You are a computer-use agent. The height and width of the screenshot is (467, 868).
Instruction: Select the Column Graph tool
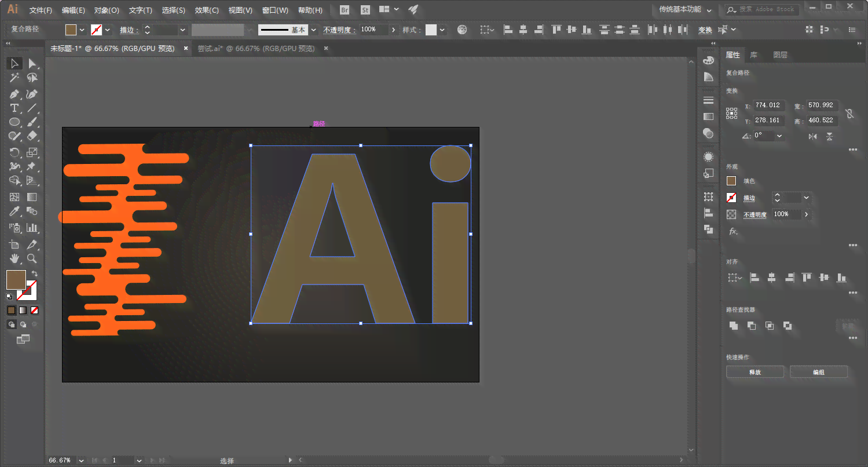[x=32, y=228]
